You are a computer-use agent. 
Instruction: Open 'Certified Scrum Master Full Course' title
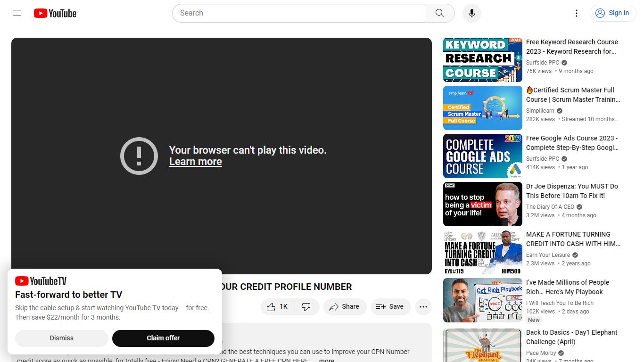point(573,95)
